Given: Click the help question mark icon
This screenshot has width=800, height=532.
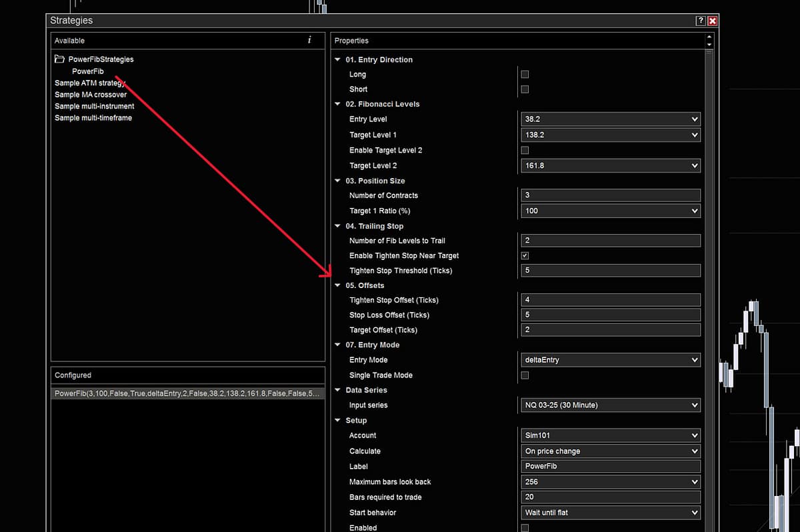Looking at the screenshot, I should tap(701, 21).
